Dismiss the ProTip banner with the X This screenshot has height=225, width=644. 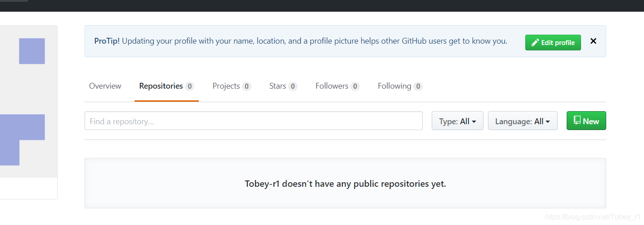[x=593, y=41]
